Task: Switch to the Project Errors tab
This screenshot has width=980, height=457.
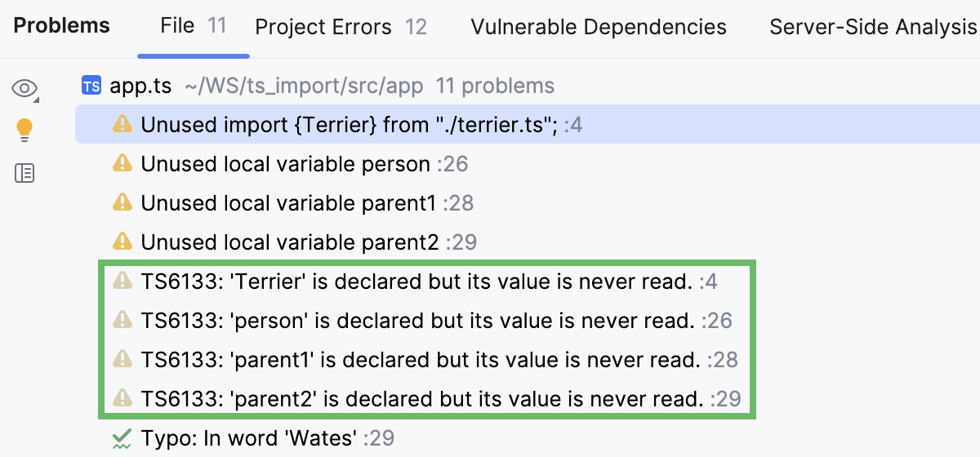Action: click(341, 27)
